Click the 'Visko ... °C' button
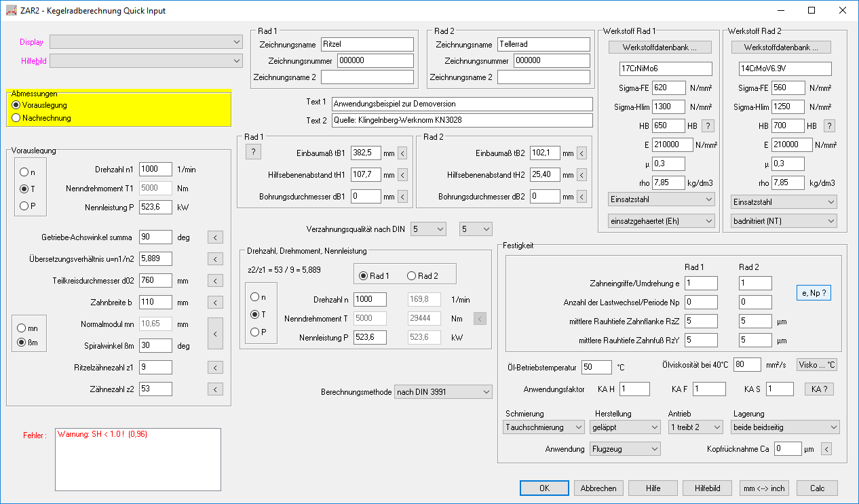 (817, 364)
